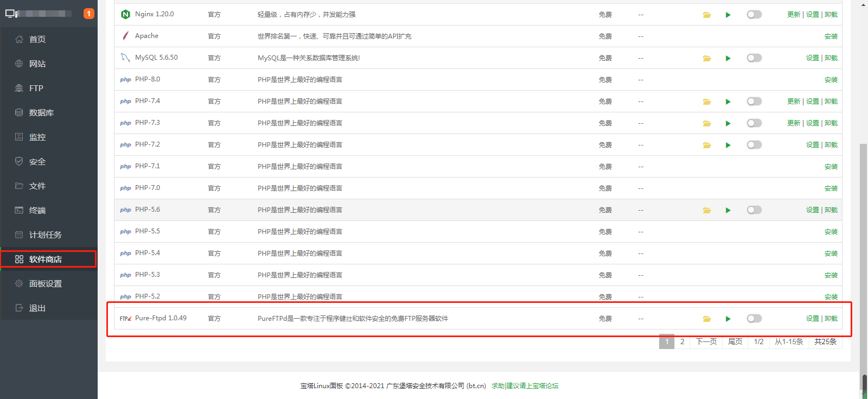This screenshot has height=399, width=868.
Task: Click 下一页 next page button
Action: point(706,341)
